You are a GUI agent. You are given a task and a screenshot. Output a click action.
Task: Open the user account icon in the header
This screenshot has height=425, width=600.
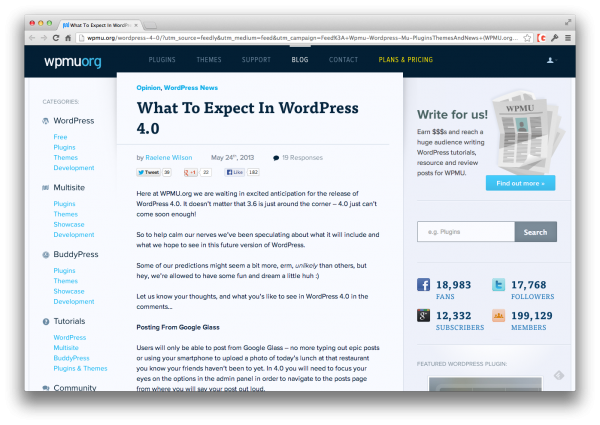tap(551, 60)
